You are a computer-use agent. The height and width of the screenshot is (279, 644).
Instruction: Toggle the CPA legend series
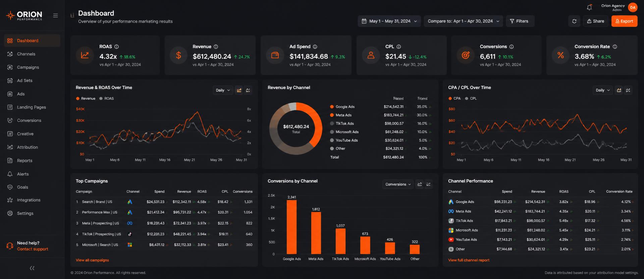(x=454, y=99)
